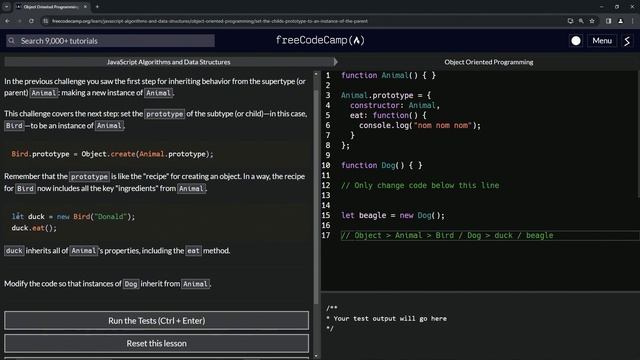Open the site information icon in address bar

tap(46, 21)
